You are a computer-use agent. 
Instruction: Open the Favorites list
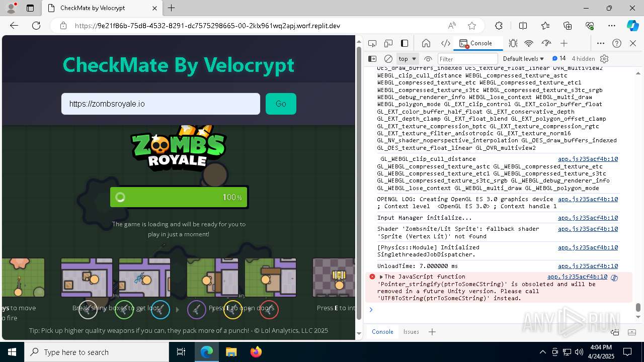545,26
